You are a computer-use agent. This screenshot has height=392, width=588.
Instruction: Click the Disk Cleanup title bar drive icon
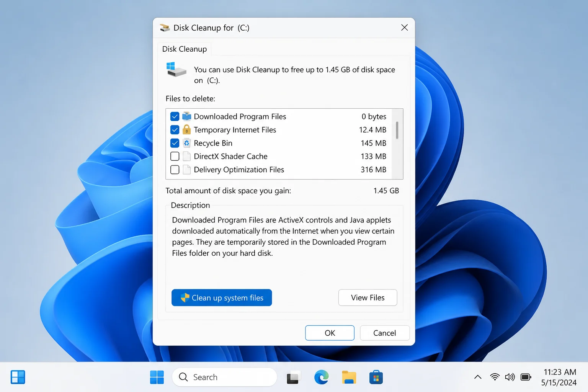165,28
